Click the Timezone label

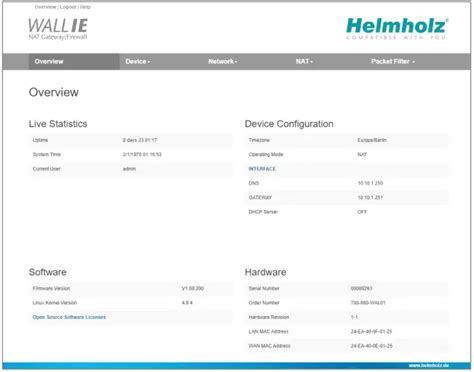pos(259,140)
